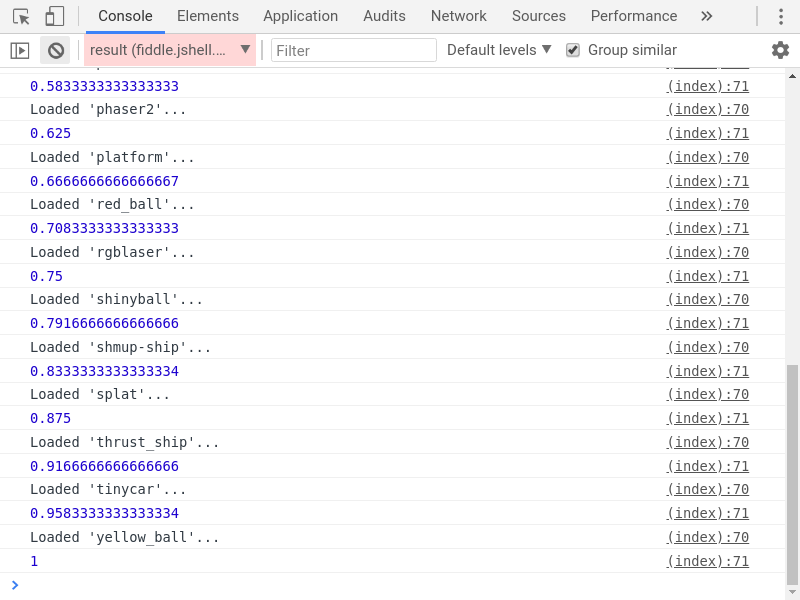800x600 pixels.
Task: Open the (index):71 link beside the value 1
Action: tap(709, 561)
